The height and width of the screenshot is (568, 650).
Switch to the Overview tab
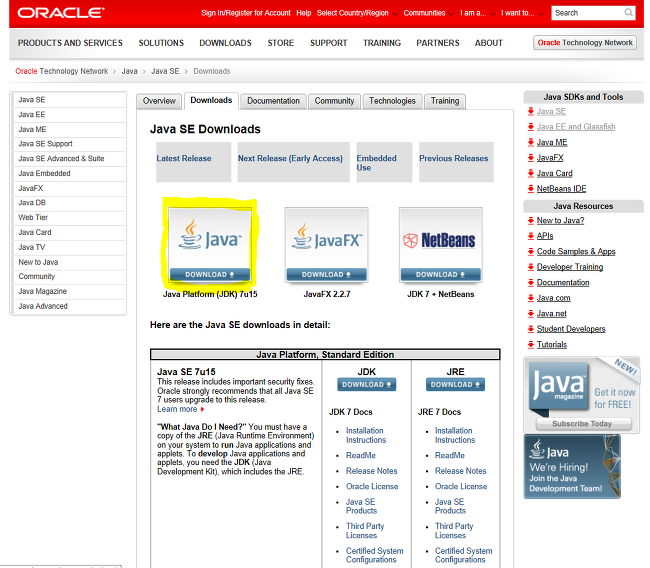click(x=159, y=101)
